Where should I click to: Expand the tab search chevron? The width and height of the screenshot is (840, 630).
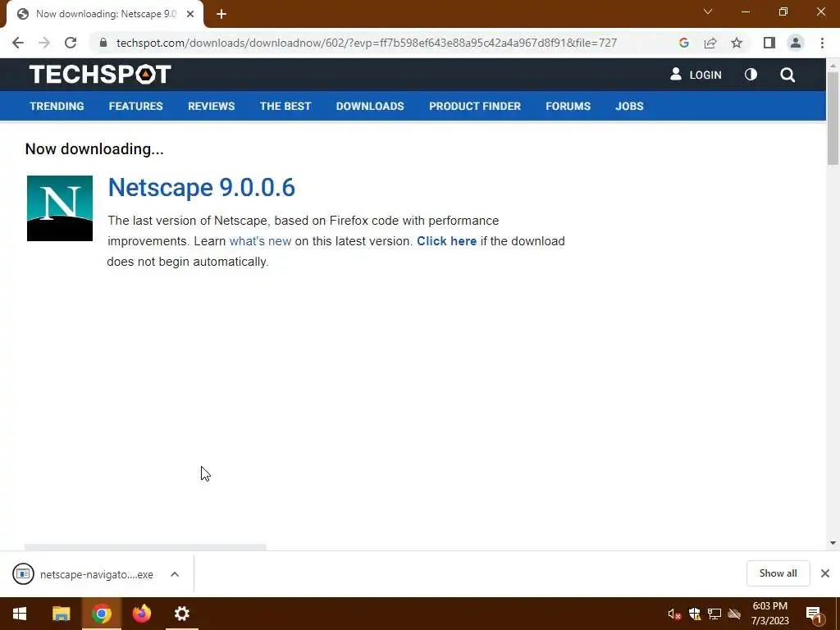(708, 11)
